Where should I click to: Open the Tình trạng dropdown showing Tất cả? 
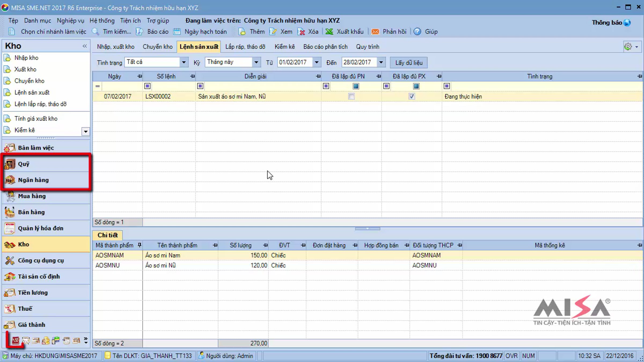(x=184, y=62)
